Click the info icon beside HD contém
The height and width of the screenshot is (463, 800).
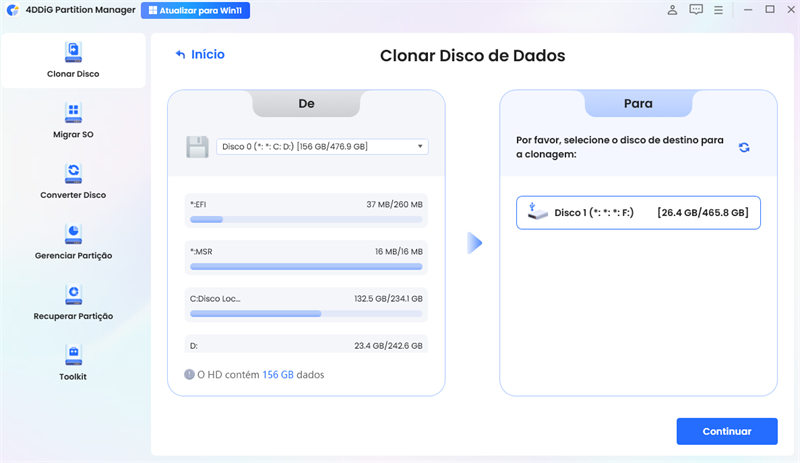click(189, 374)
